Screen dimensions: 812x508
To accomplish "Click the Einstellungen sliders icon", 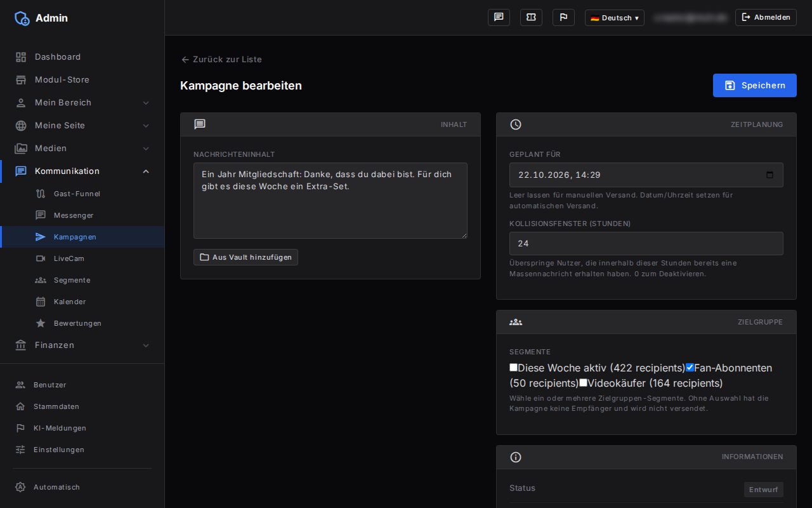I will pos(20,450).
